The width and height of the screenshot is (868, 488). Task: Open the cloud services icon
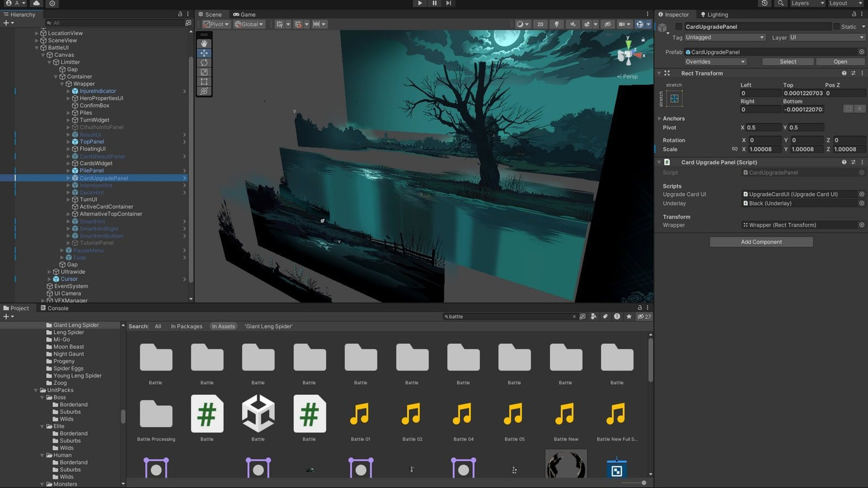(x=36, y=3)
